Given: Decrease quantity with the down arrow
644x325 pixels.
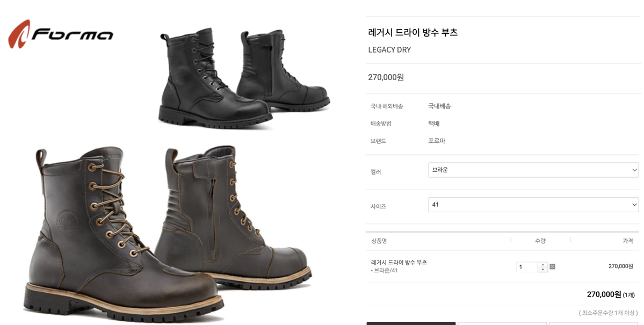Looking at the screenshot, I should [542, 270].
